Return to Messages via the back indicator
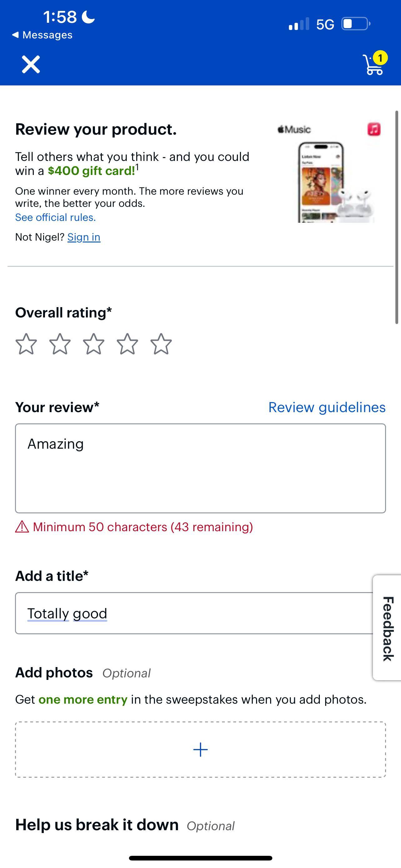This screenshot has height=868, width=401. [42, 34]
